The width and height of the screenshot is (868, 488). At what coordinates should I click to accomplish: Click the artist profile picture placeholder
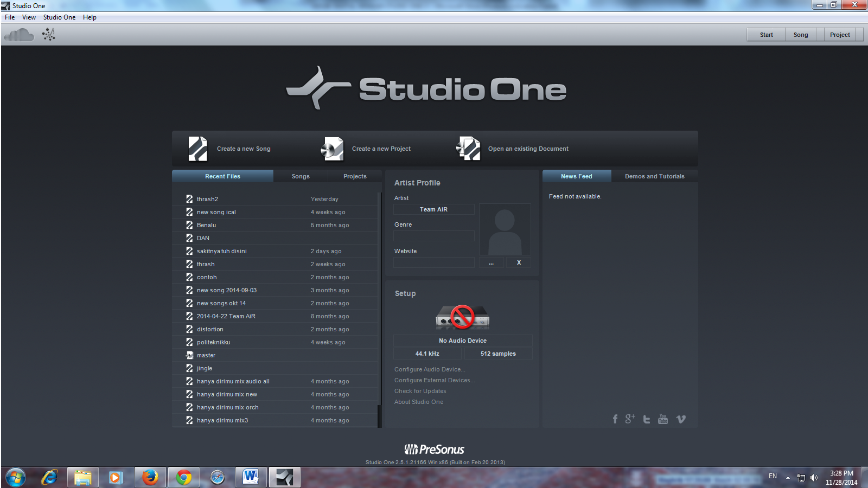click(505, 229)
